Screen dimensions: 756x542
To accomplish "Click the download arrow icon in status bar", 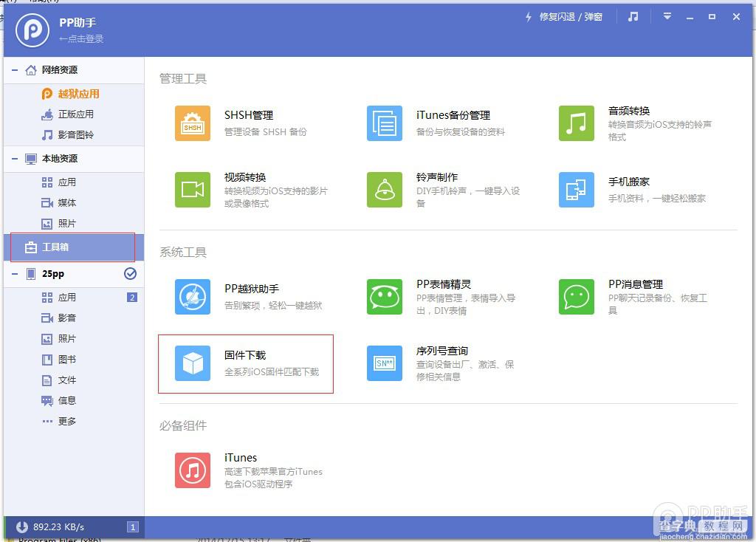I will pos(21,526).
